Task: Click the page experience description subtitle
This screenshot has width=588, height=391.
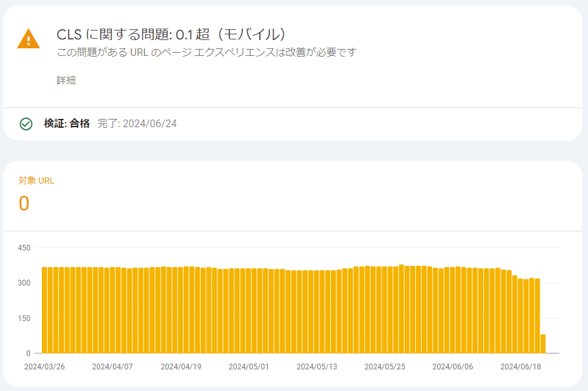Action: 206,52
